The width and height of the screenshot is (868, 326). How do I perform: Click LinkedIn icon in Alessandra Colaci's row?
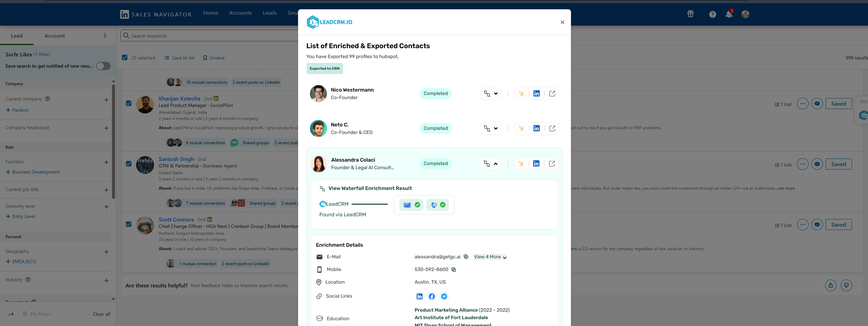[x=536, y=164]
